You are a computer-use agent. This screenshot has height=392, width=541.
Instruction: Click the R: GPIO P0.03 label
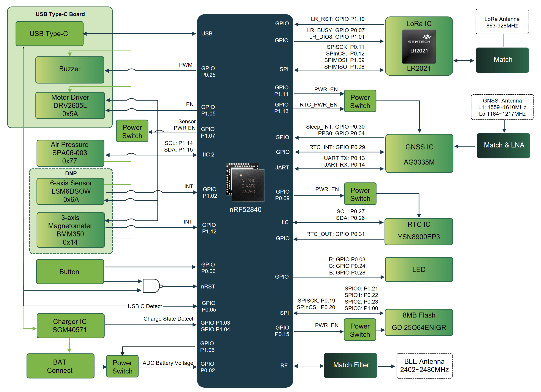(x=347, y=259)
